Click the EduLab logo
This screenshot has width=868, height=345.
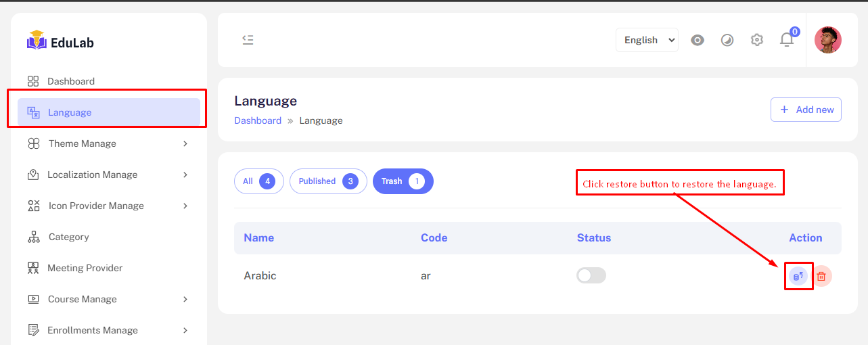point(61,41)
